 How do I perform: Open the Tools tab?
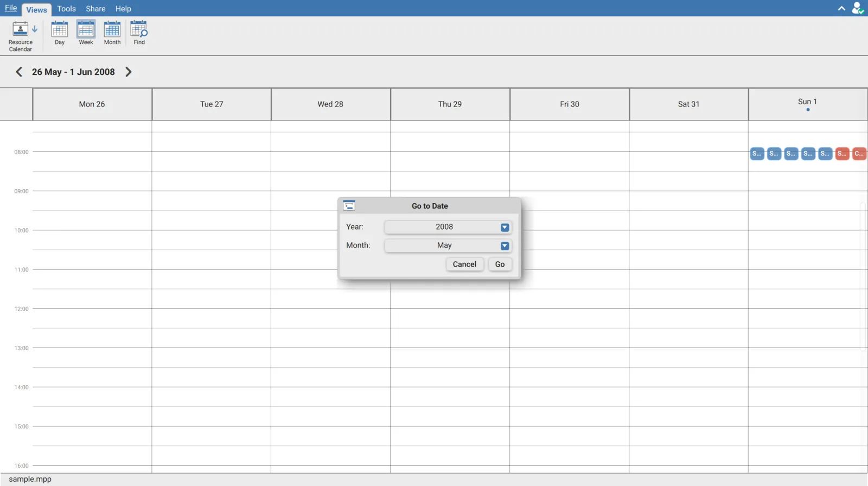(x=67, y=9)
